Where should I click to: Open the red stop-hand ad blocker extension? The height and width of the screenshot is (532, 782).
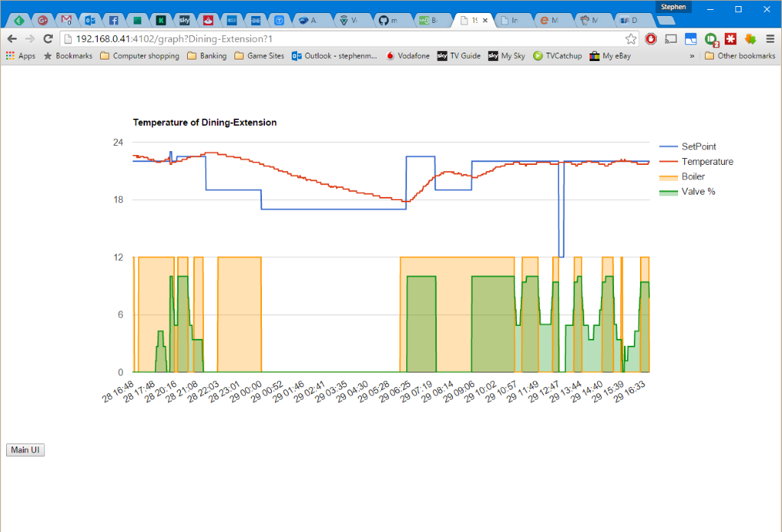click(651, 39)
